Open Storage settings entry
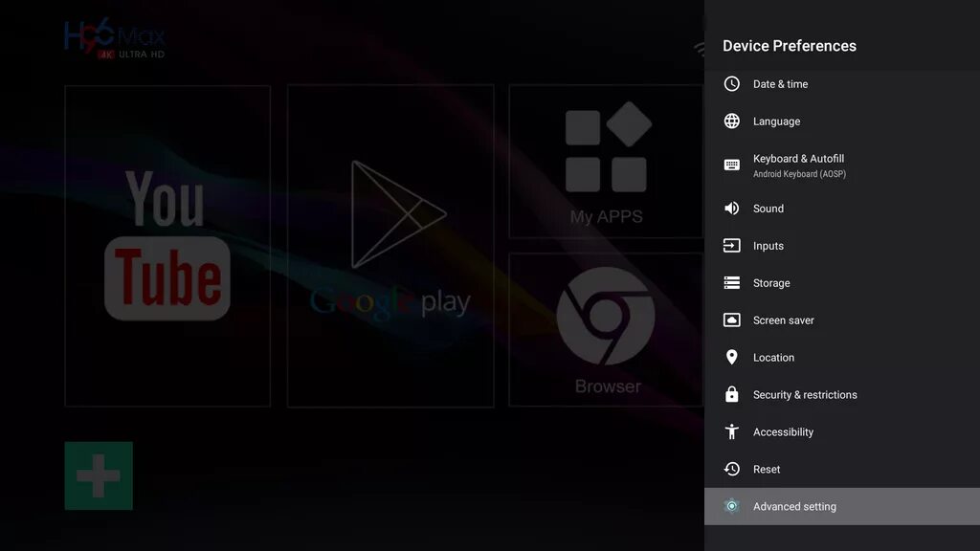Image resolution: width=980 pixels, height=551 pixels. (842, 283)
